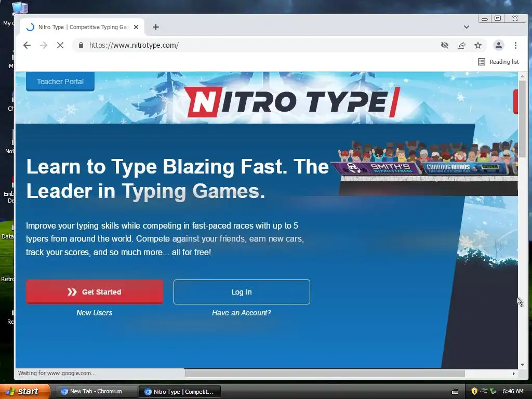This screenshot has width=532, height=399.
Task: Open the Windows start menu
Action: (x=25, y=391)
